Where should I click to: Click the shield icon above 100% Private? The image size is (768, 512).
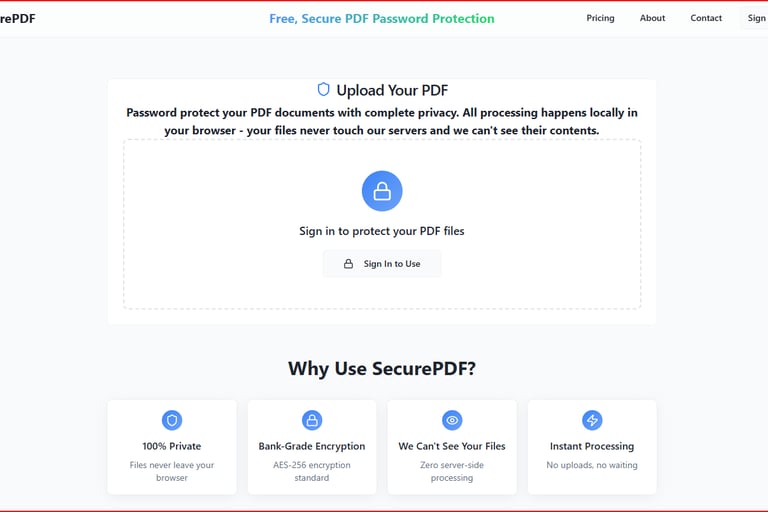[x=172, y=420]
